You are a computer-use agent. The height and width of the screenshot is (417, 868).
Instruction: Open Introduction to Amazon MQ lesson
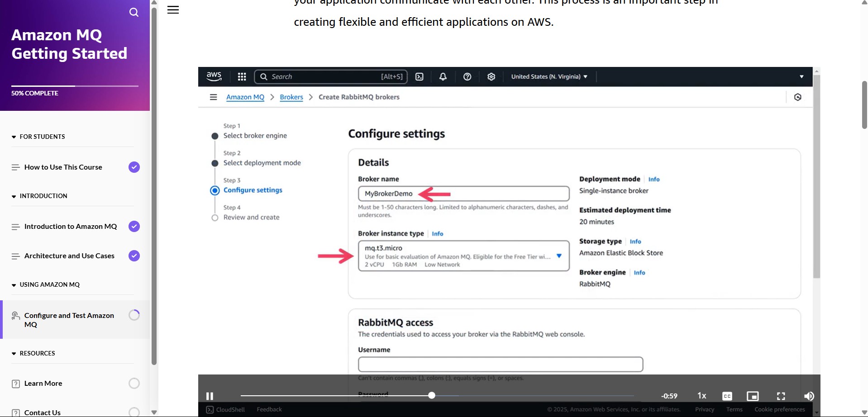(x=71, y=227)
